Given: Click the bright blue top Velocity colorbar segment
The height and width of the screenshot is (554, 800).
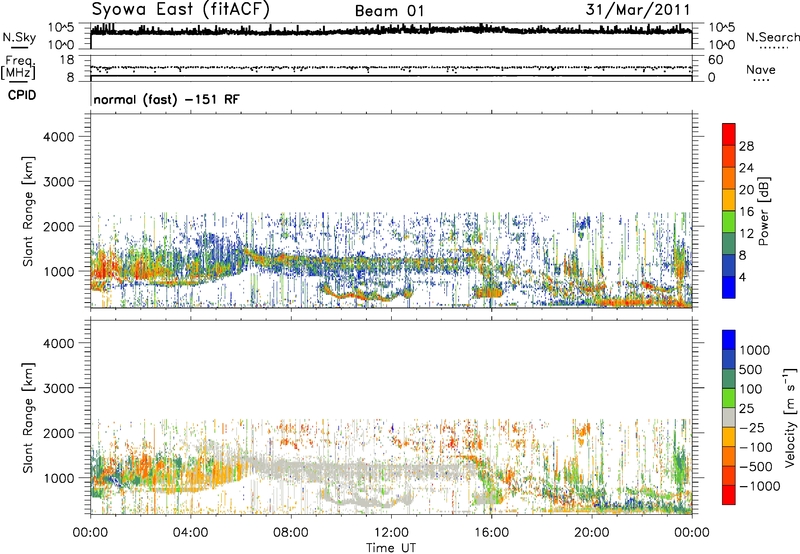Looking at the screenshot, I should 729,340.
